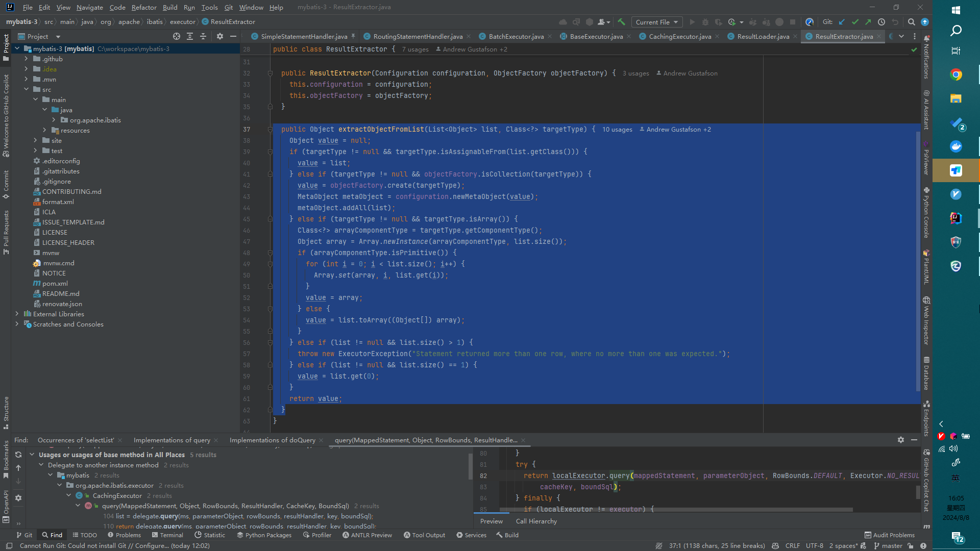This screenshot has height=551, width=980.
Task: Click the Git Update Project arrow
Action: (842, 22)
